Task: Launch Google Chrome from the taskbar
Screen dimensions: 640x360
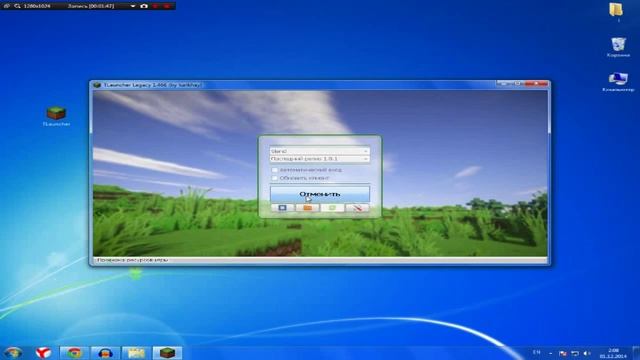Action: (x=74, y=353)
